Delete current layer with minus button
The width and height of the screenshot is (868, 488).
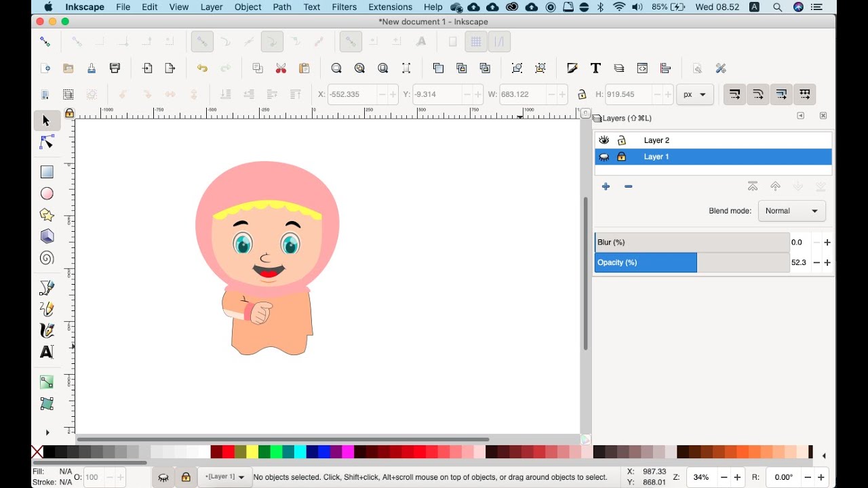pos(628,186)
